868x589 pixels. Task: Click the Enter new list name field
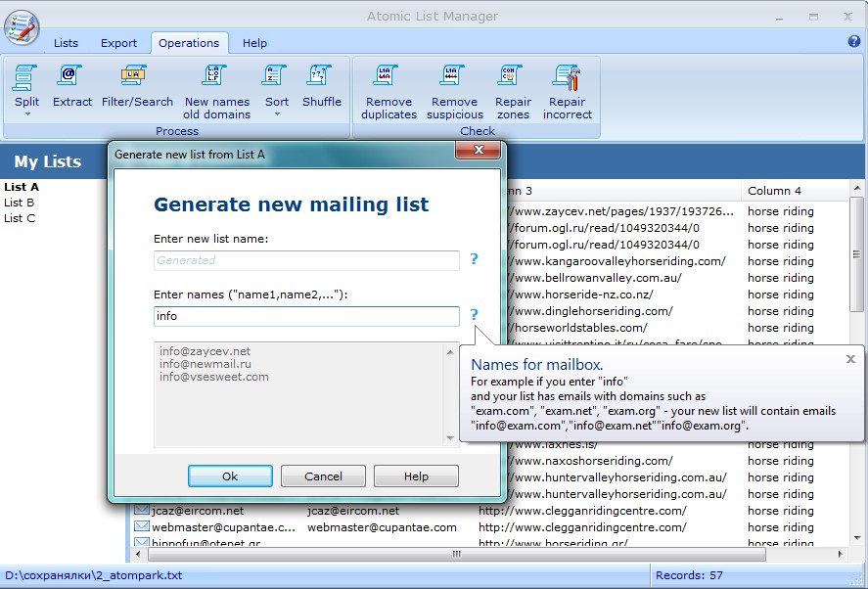pyautogui.click(x=305, y=260)
